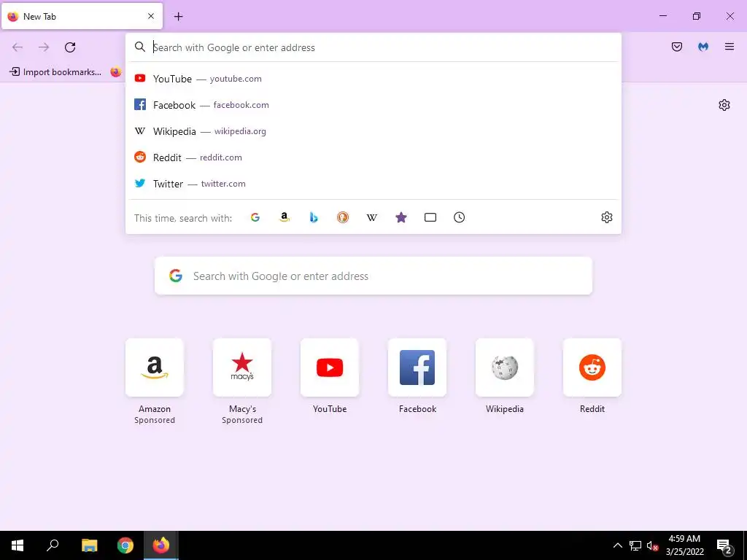Select the Facebook suggestion facebook.com

373,105
